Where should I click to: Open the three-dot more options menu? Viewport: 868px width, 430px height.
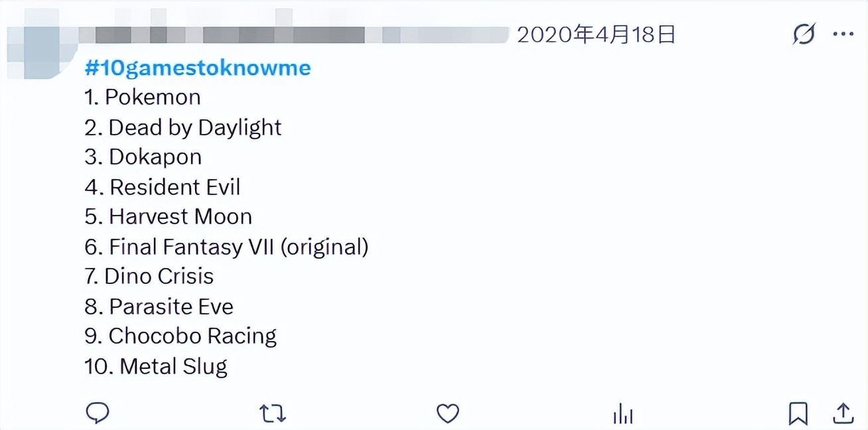tap(843, 34)
